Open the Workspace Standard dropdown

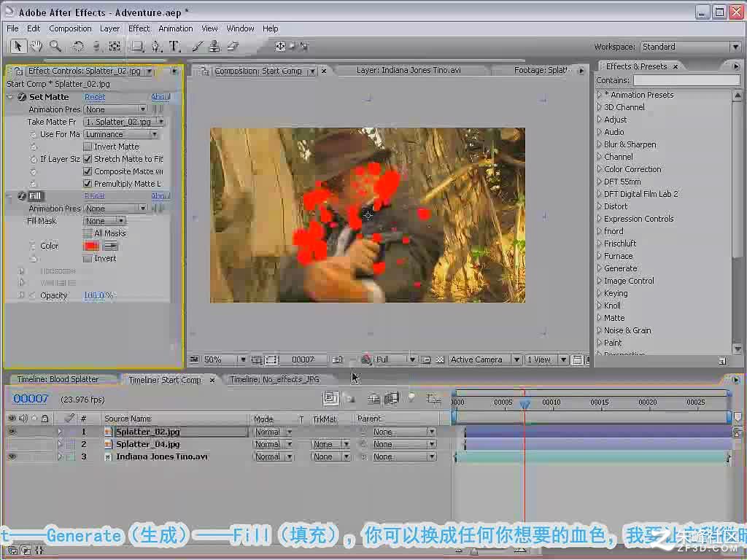(x=690, y=47)
